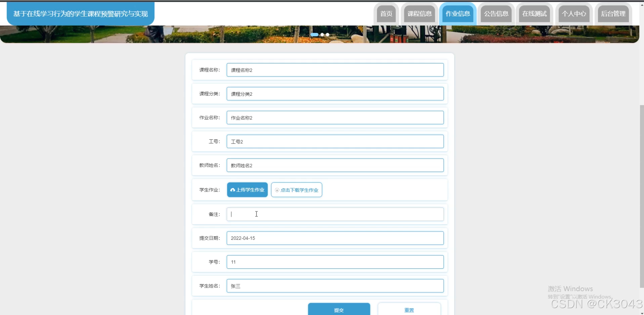Select the 作业信息 navigation tab
This screenshot has width=644, height=315.
pyautogui.click(x=458, y=14)
